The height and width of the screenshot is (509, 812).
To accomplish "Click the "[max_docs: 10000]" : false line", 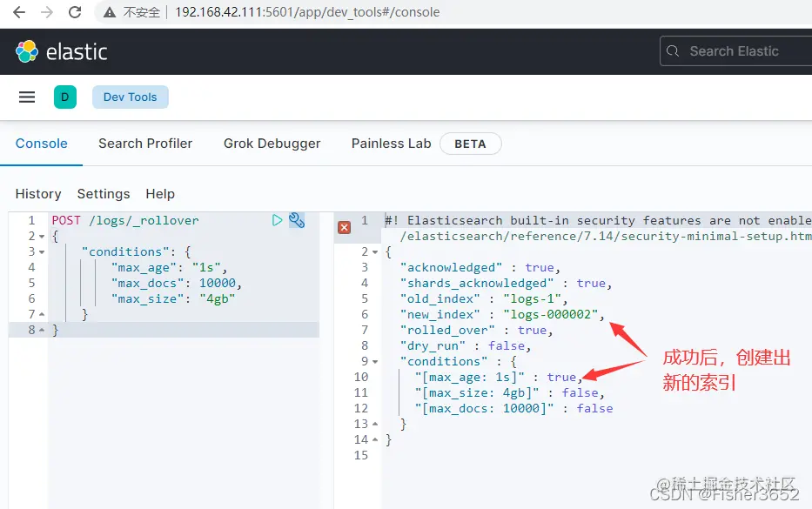I will [513, 409].
